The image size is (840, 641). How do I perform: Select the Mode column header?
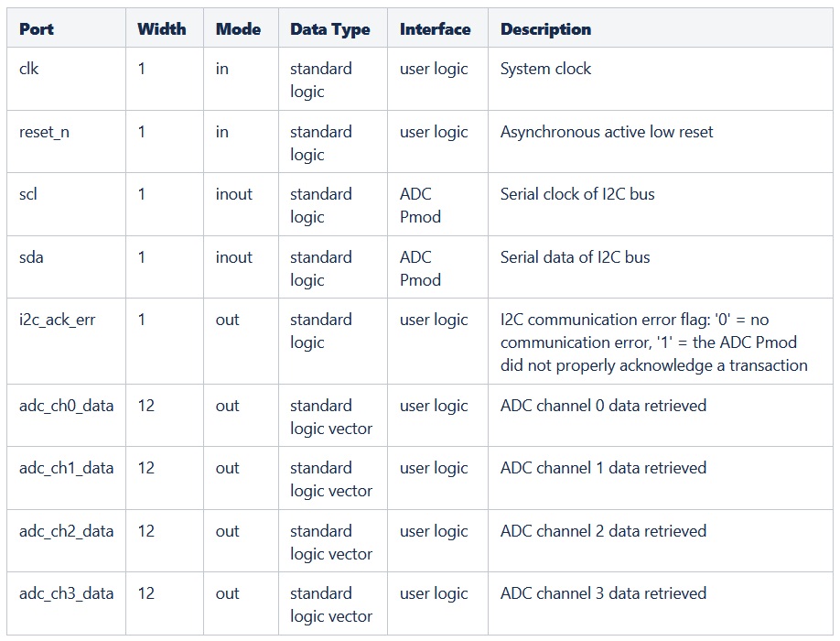(x=238, y=29)
